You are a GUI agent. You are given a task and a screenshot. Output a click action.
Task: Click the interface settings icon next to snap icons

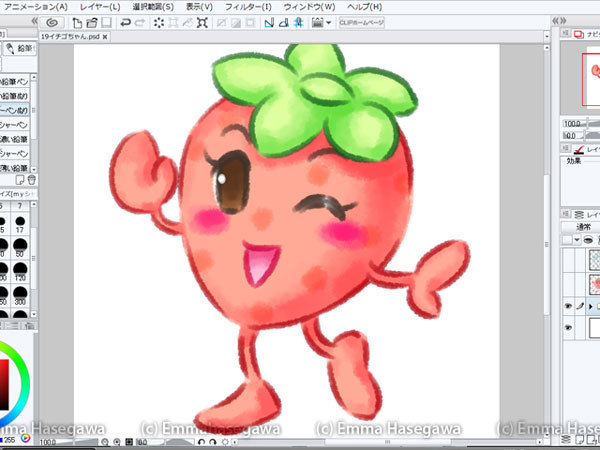pyautogui.click(x=317, y=23)
